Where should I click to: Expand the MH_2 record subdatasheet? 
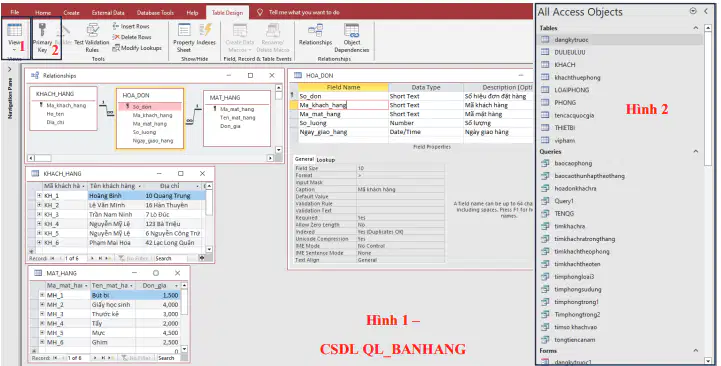point(42,304)
